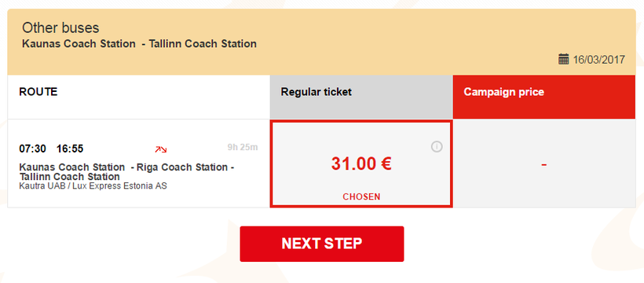Click Kaunas Coach Station - Tallinn Coach Station subtitle
The image size is (644, 283).
(139, 43)
